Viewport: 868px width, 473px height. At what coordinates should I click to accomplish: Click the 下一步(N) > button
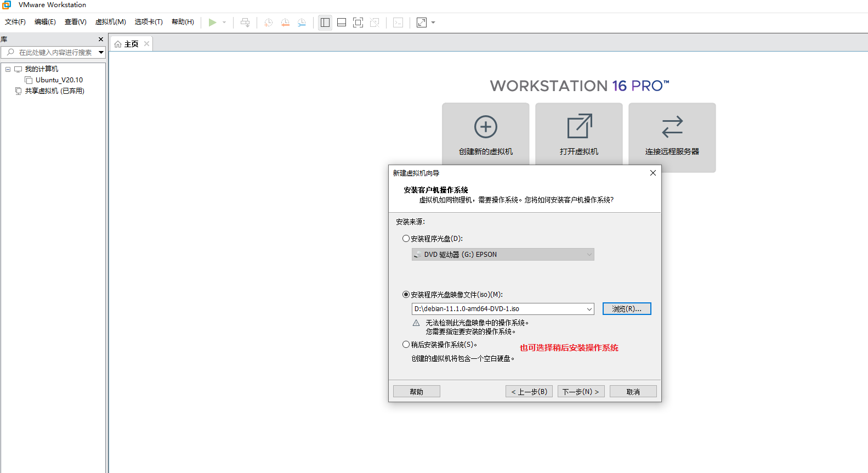(x=581, y=392)
